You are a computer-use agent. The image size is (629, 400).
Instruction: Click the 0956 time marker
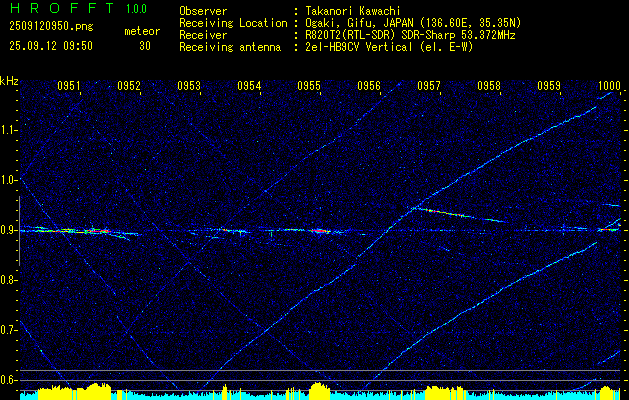(369, 85)
